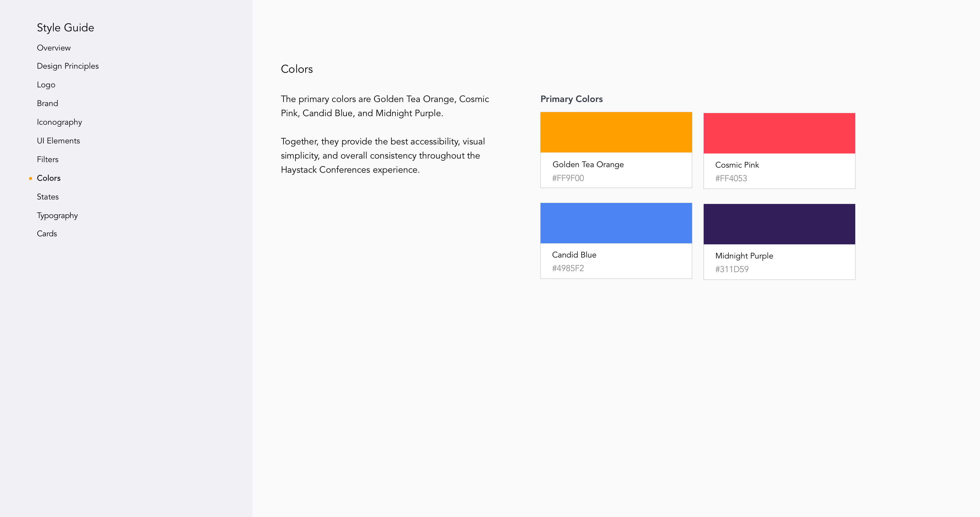Click the Overview navigation item
980x517 pixels.
coord(54,47)
